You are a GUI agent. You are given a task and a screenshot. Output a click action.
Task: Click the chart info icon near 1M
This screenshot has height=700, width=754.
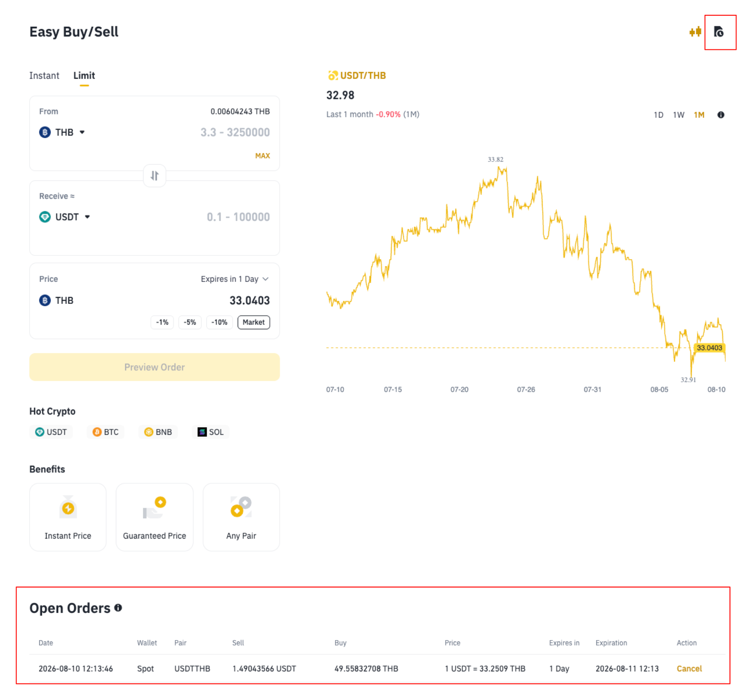[x=720, y=115]
